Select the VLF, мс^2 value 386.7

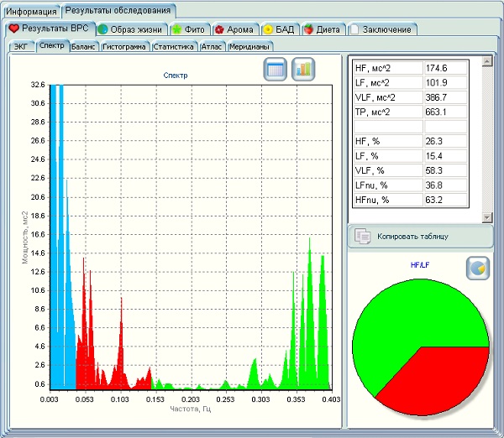click(445, 97)
